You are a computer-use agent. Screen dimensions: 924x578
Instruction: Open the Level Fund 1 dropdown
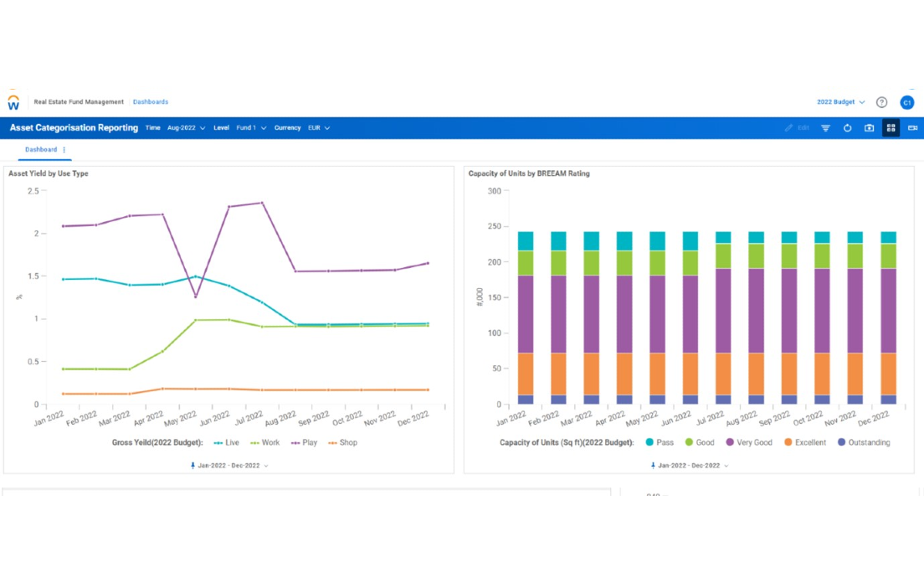pyautogui.click(x=251, y=128)
